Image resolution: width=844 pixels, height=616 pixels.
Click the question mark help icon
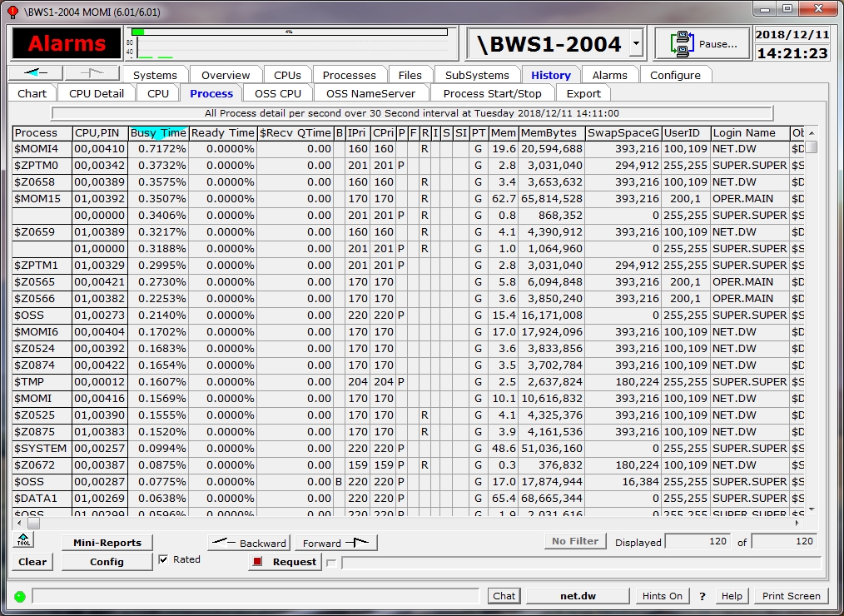click(703, 596)
